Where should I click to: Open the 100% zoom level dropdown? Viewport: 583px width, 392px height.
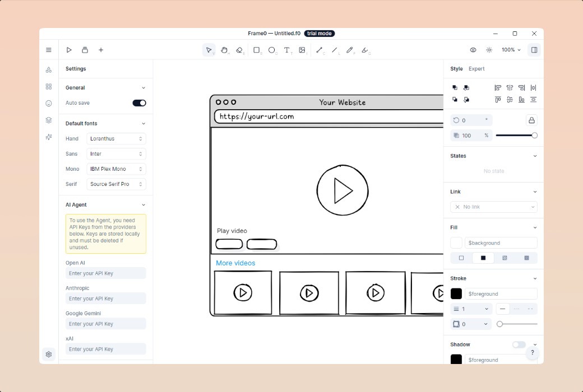[x=511, y=50]
